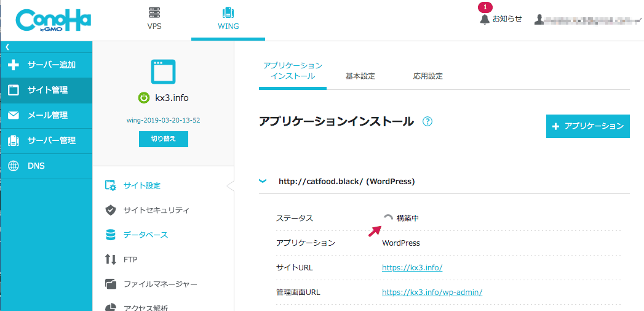Collapse the left sidebar with the chevron
This screenshot has width=644, height=311.
[7, 47]
